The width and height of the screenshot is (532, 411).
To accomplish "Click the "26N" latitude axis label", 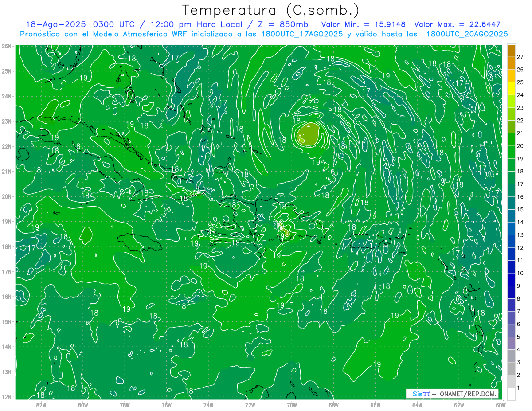I will (7, 46).
